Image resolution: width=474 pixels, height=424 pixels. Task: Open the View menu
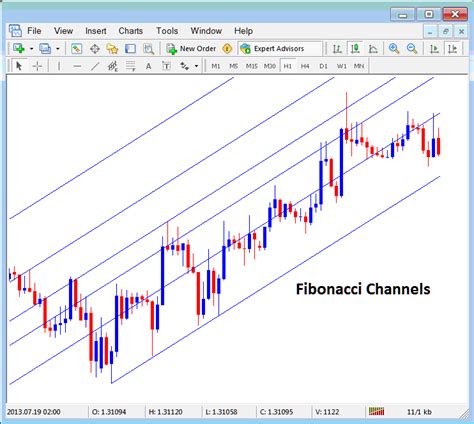pyautogui.click(x=63, y=31)
